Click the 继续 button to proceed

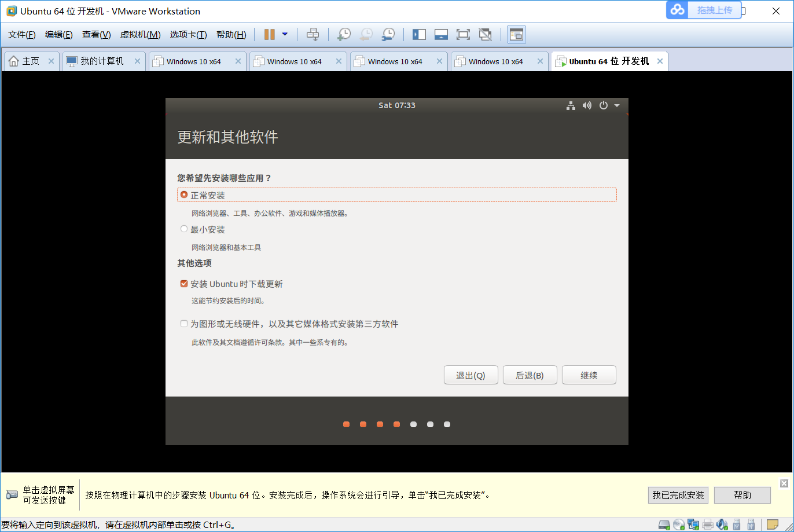pos(589,375)
